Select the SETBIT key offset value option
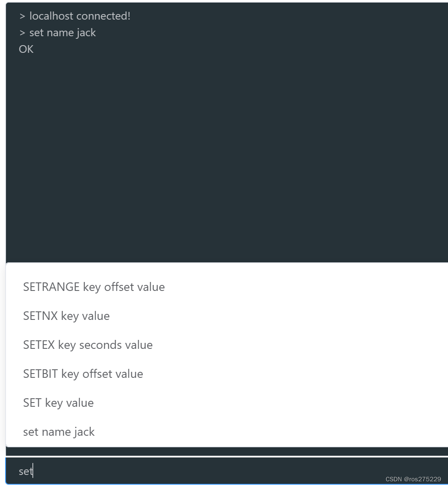 click(83, 374)
